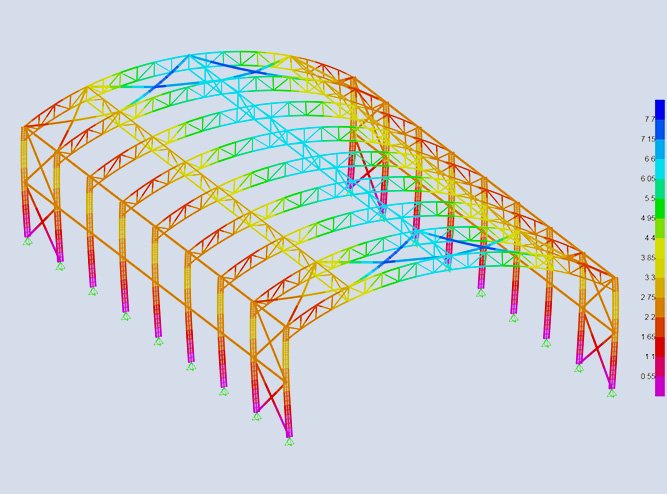
Task: Click the support icon at the far-right corner column
Action: (612, 393)
